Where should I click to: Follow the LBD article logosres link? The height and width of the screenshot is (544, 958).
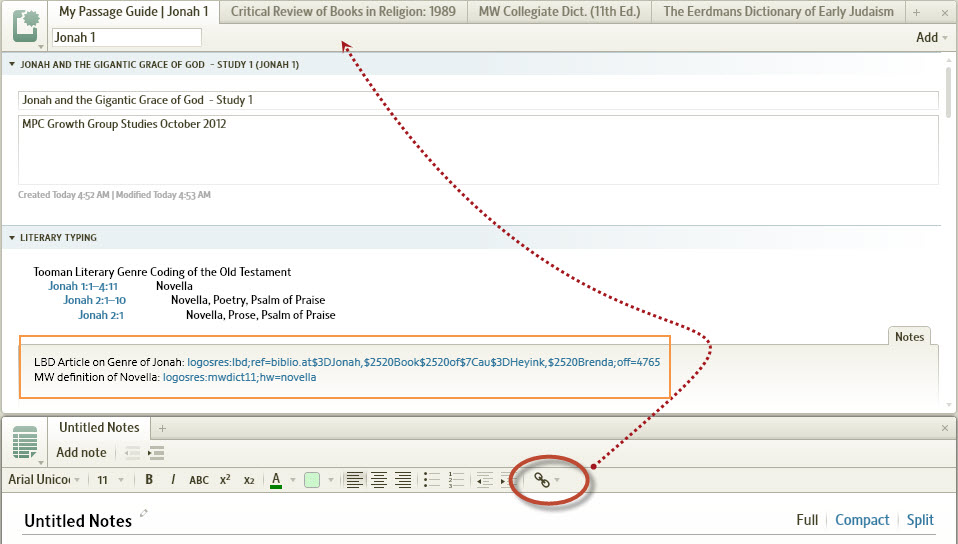point(423,362)
